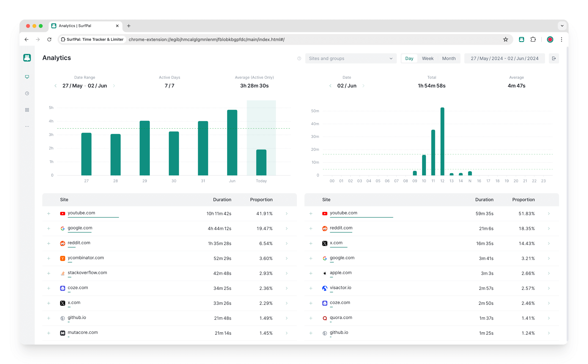Viewport: 588px width, 364px height.
Task: Go to previous date range week
Action: (55, 86)
